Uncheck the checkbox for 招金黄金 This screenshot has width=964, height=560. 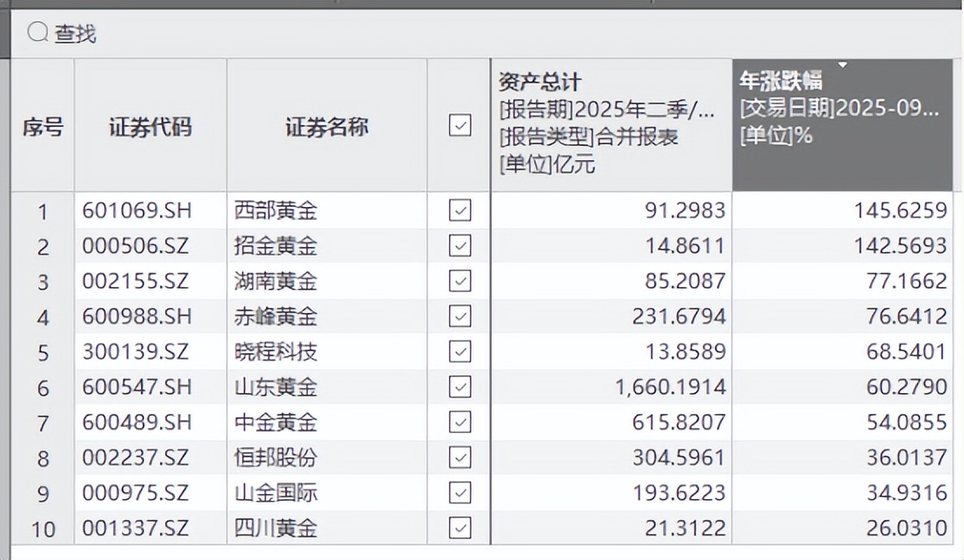click(459, 246)
